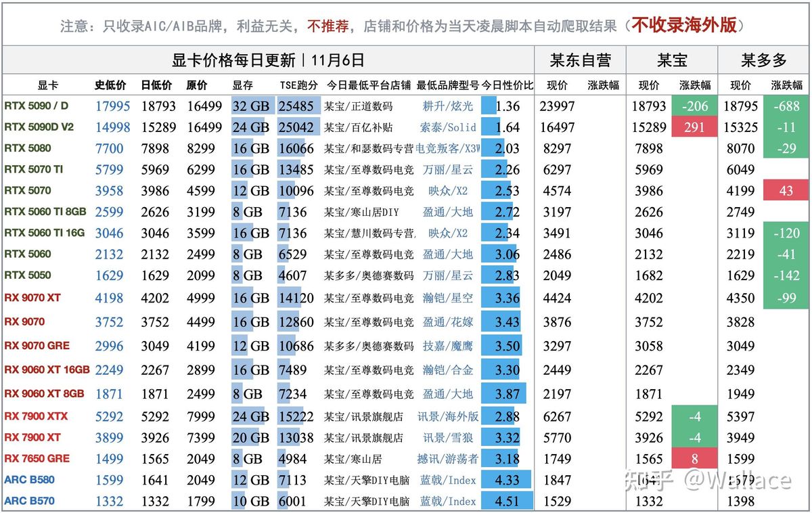The height and width of the screenshot is (513, 812).
Task: Select value ratio "4.33" for ARC B580
Action: click(x=507, y=480)
